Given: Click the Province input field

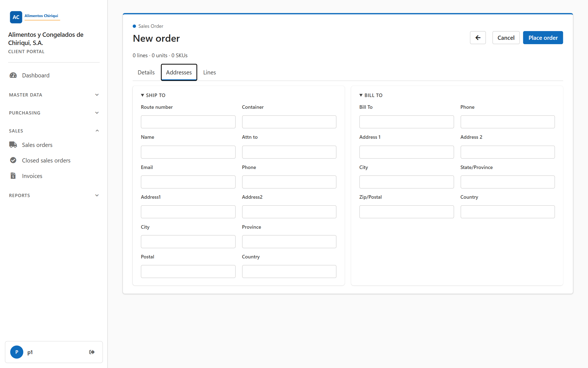Looking at the screenshot, I should click(x=289, y=242).
